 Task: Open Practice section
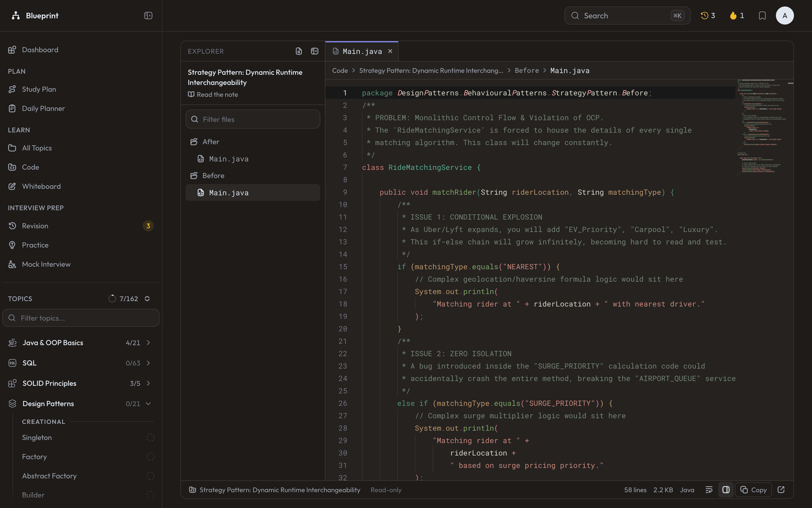click(81, 245)
